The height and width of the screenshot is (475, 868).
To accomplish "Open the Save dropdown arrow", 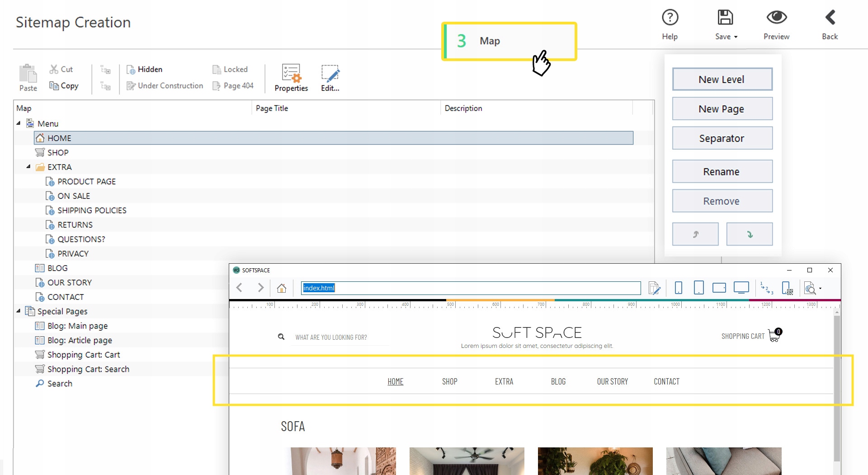I will [736, 37].
